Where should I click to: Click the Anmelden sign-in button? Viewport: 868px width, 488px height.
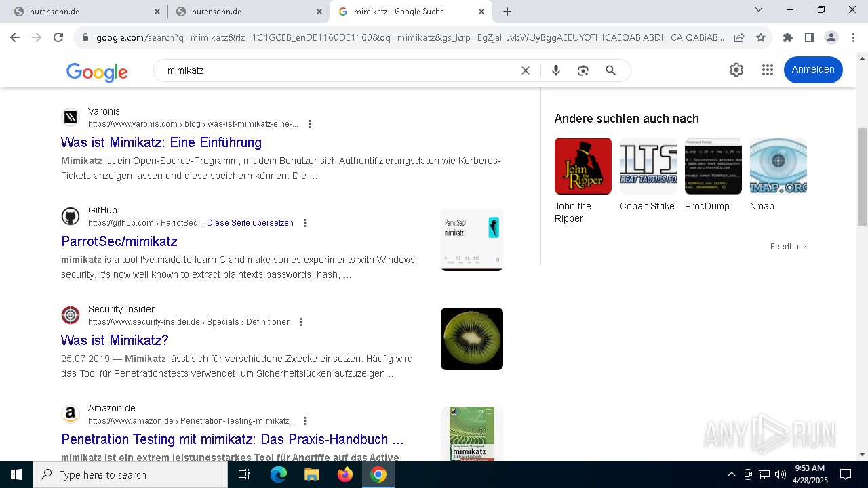[x=813, y=70]
